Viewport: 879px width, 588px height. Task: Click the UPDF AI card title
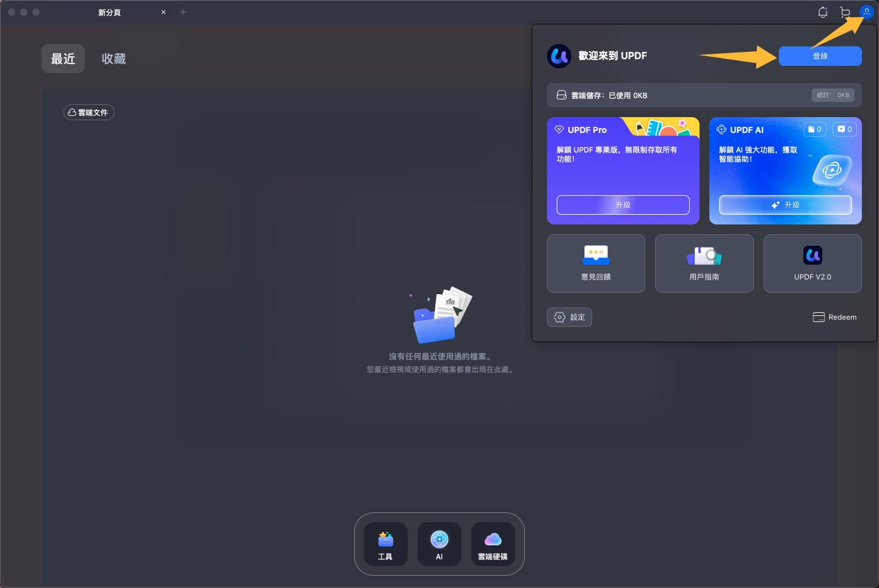tap(747, 130)
